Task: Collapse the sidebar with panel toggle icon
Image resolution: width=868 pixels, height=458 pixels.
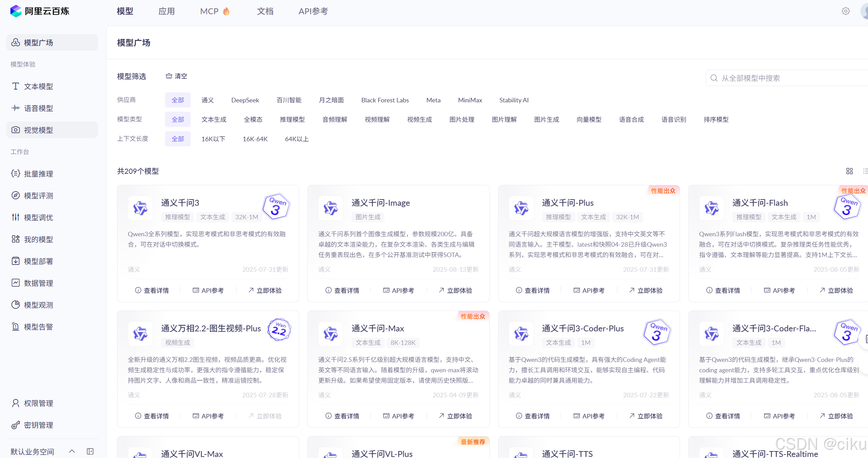Action: [x=90, y=451]
